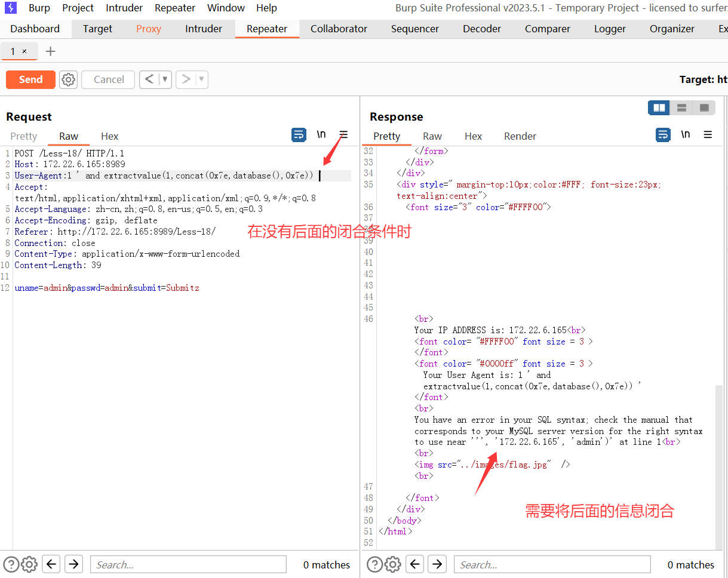Select Request Raw view tab

[x=69, y=136]
